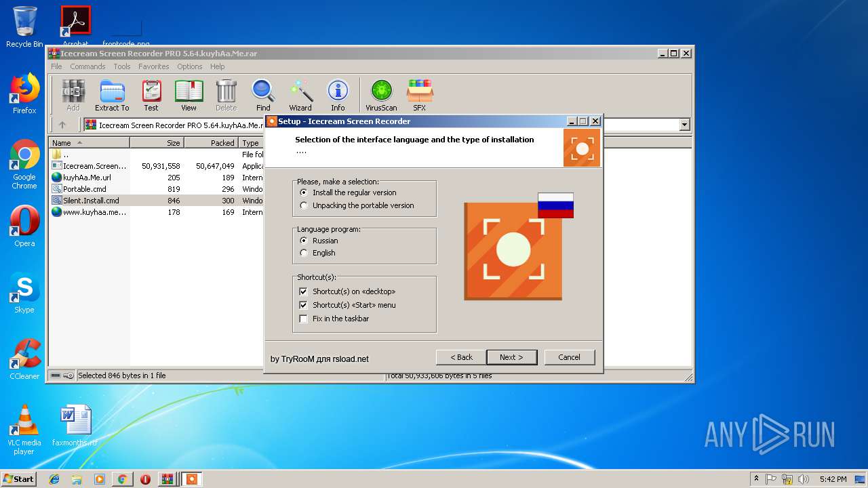
Task: Click Internet Explorer taskbar icon
Action: [54, 479]
